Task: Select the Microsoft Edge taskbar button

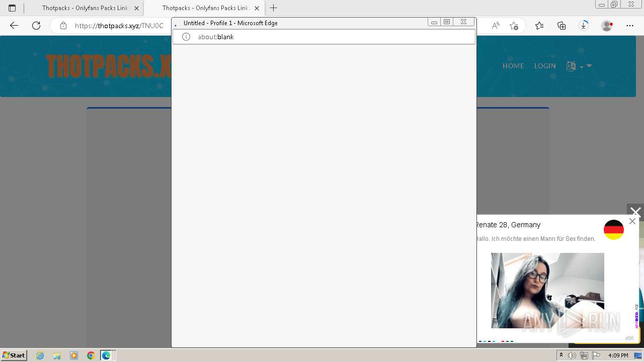Action: 107,355
